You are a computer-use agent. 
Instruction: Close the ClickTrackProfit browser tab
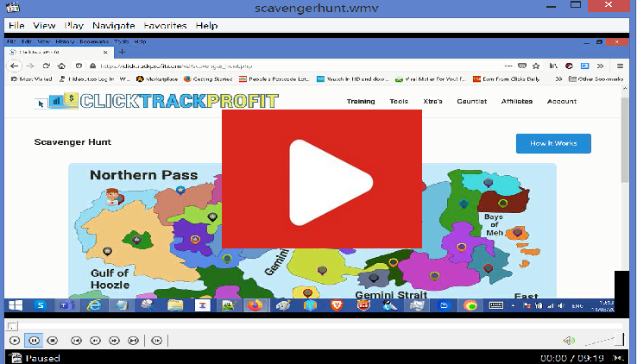(x=105, y=52)
